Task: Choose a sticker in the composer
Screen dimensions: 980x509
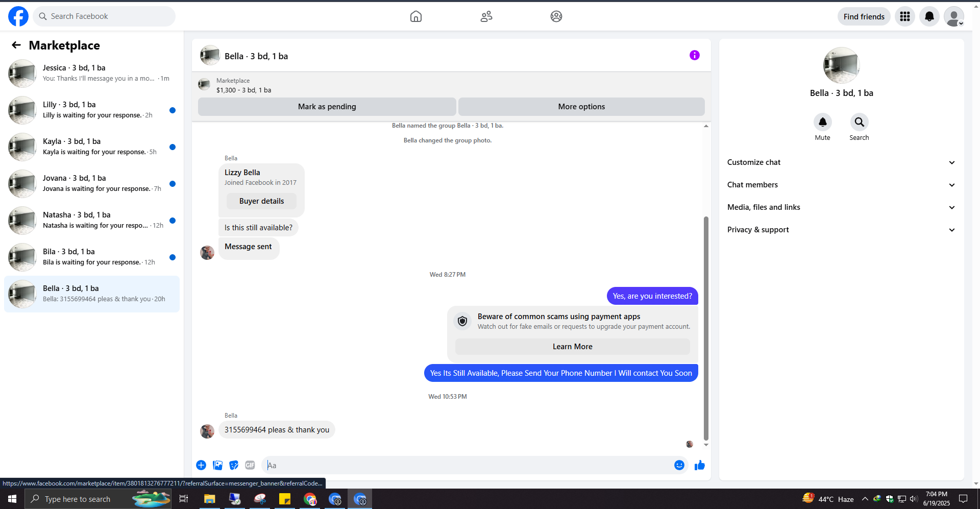Action: click(x=234, y=465)
